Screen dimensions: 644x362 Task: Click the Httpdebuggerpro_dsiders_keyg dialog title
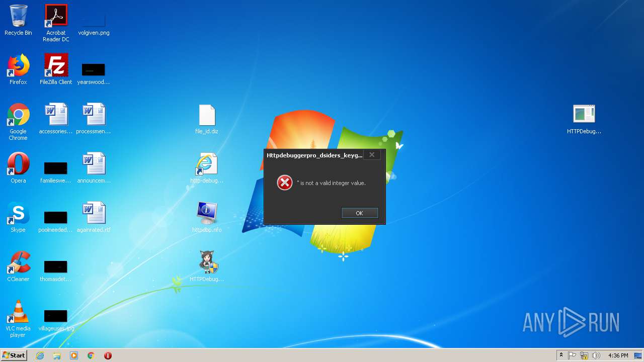pos(314,155)
